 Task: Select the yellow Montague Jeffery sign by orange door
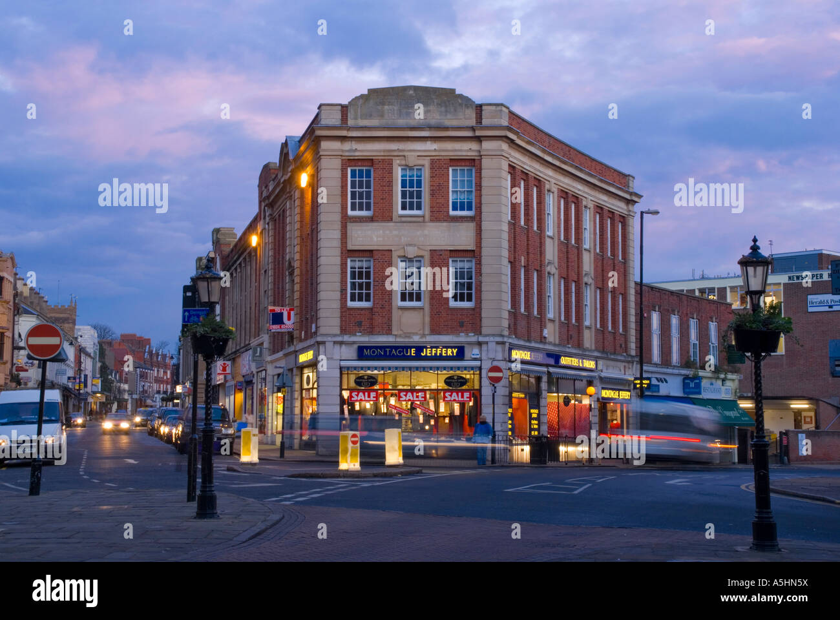point(615,393)
